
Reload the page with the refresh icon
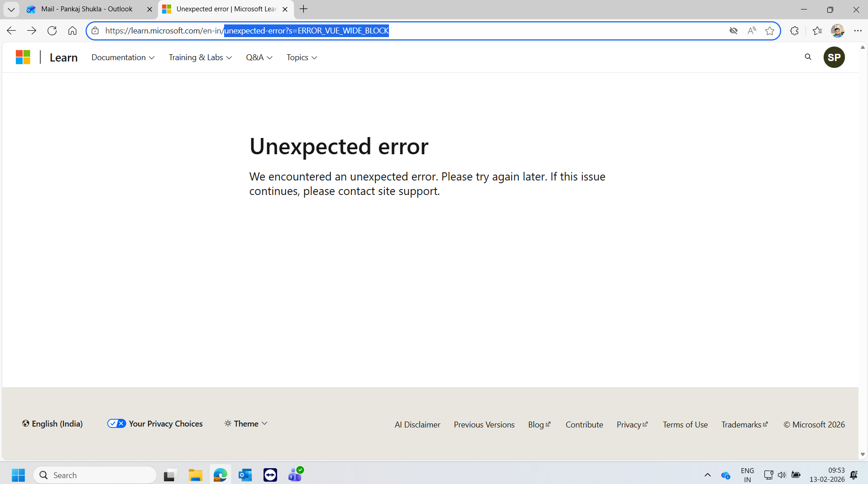[x=52, y=31]
